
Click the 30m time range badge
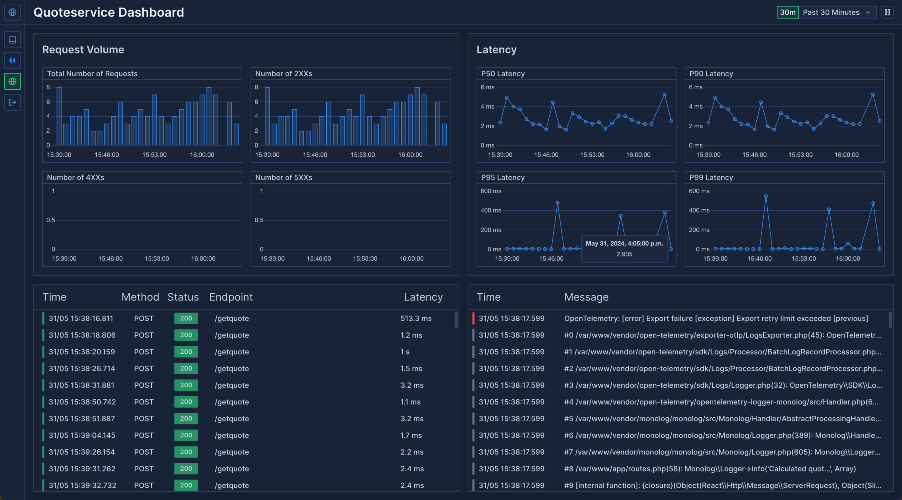click(x=788, y=12)
